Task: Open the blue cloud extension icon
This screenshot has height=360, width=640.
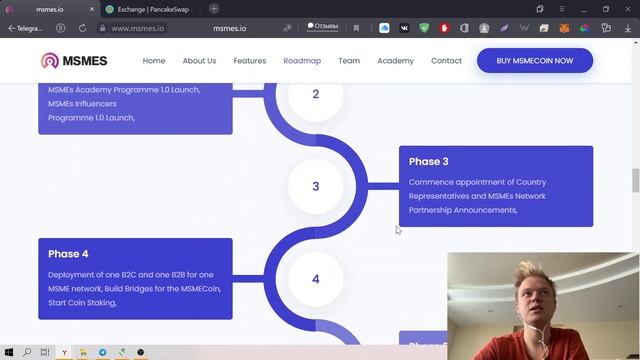Action: point(384,28)
